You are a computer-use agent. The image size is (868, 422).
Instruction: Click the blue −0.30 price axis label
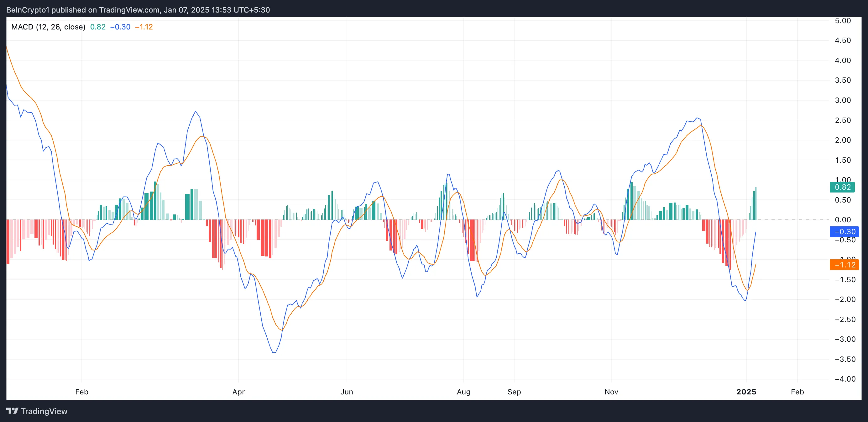click(x=844, y=232)
